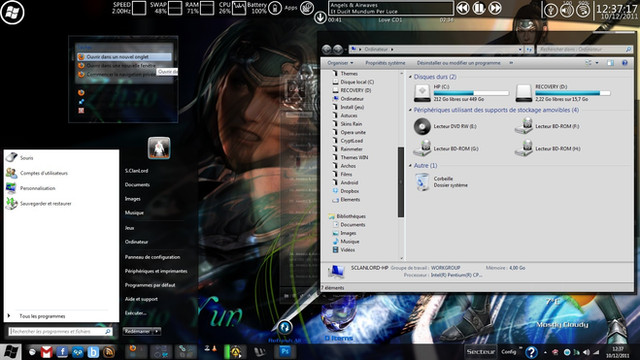The height and width of the screenshot is (360, 640).
Task: Select the Corbeille system folder
Action: click(441, 182)
